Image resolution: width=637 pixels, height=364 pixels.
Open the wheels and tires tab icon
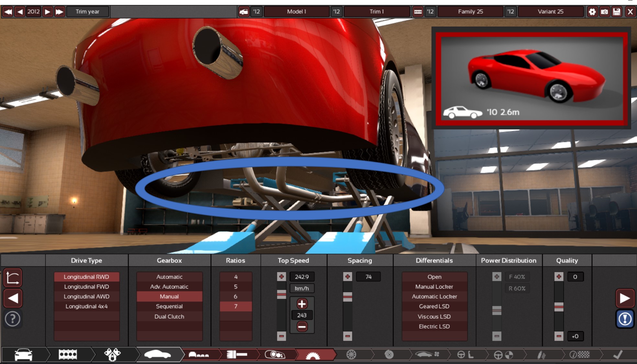click(x=351, y=355)
